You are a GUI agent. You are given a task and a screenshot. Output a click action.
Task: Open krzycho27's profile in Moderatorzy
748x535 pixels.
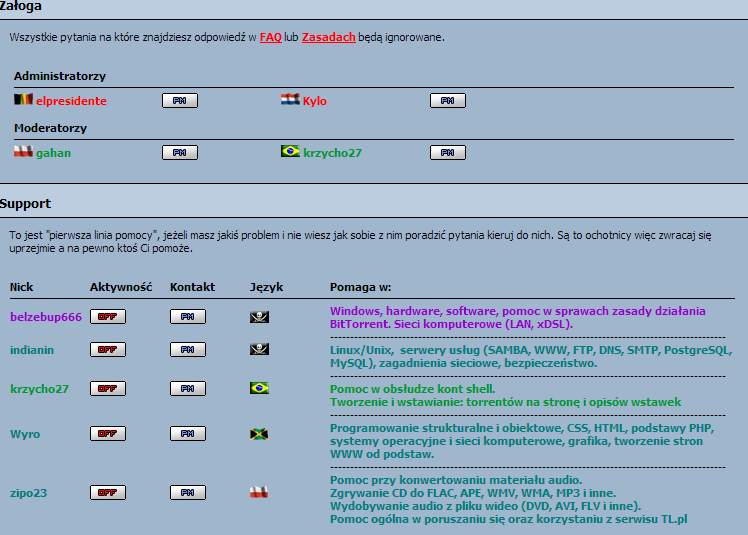(x=332, y=153)
